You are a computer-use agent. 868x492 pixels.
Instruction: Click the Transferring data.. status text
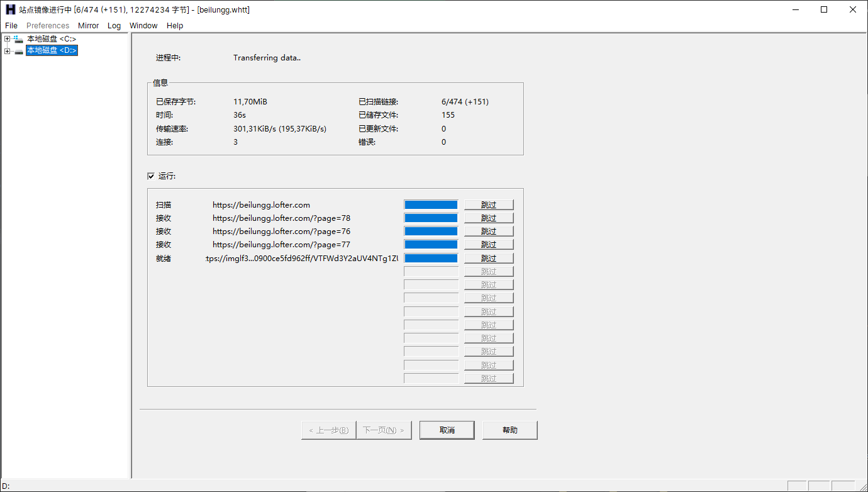coord(267,58)
